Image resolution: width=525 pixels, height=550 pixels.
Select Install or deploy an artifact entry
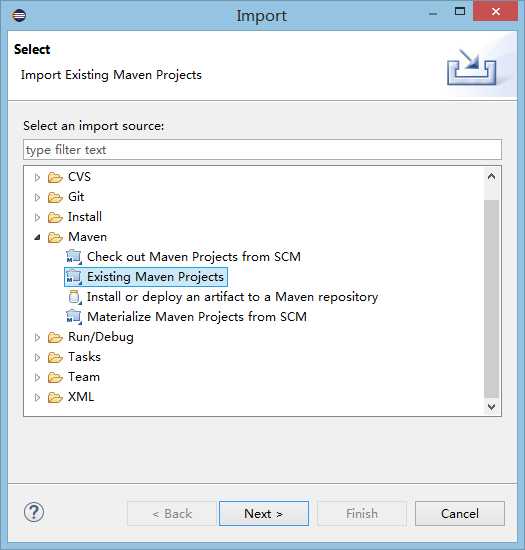232,297
